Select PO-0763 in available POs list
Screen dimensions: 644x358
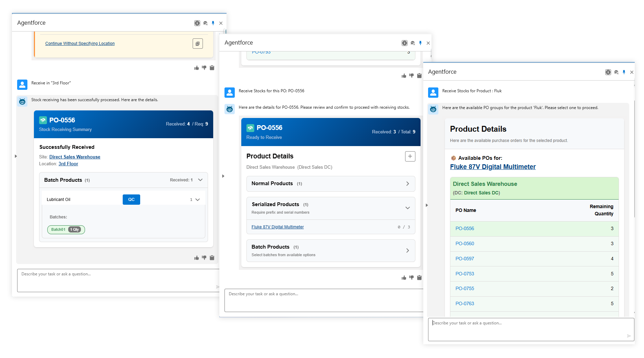[465, 304]
